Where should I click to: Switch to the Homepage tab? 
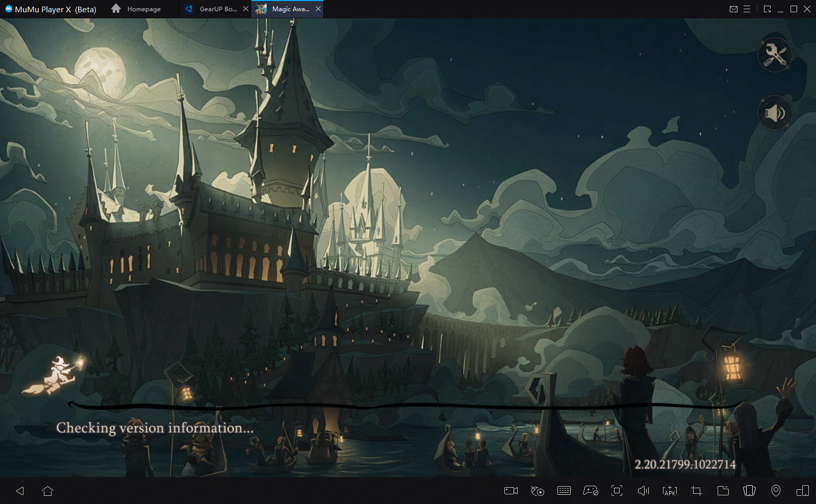(143, 9)
